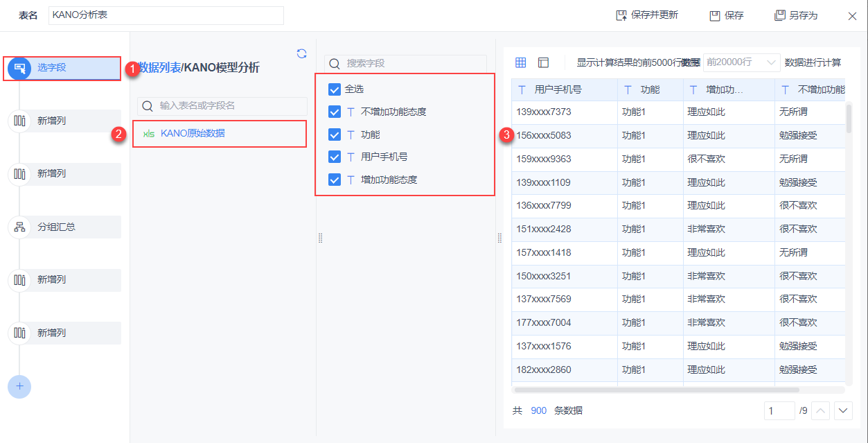Go to next page with the down chevron
This screenshot has width=868, height=443.
click(x=844, y=410)
